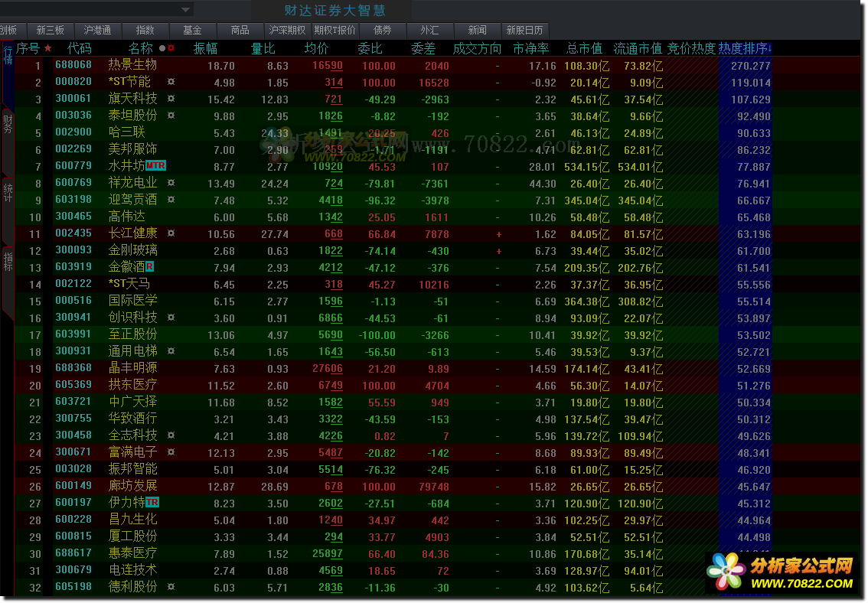Open the 基金 tab
This screenshot has width=868, height=603.
pyautogui.click(x=192, y=30)
